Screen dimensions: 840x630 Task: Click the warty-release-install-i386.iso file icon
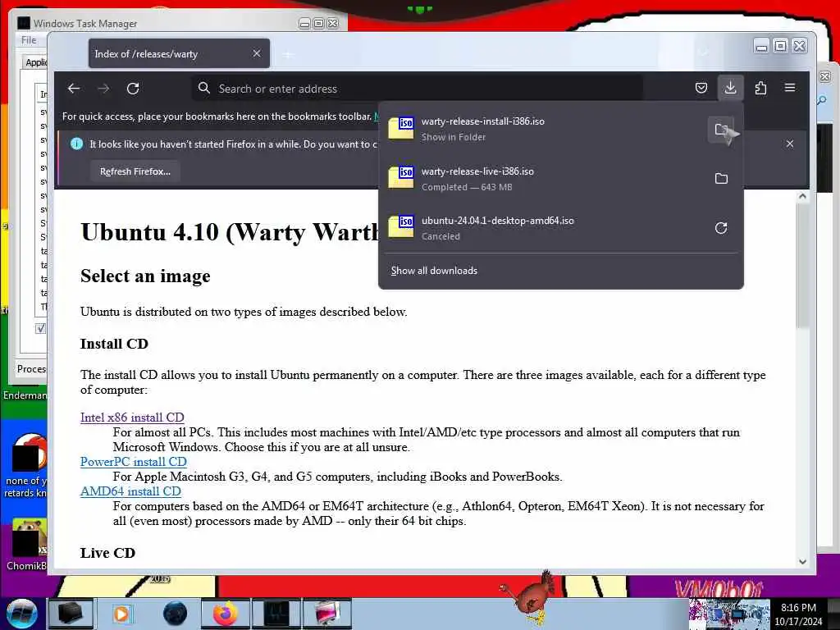point(400,128)
